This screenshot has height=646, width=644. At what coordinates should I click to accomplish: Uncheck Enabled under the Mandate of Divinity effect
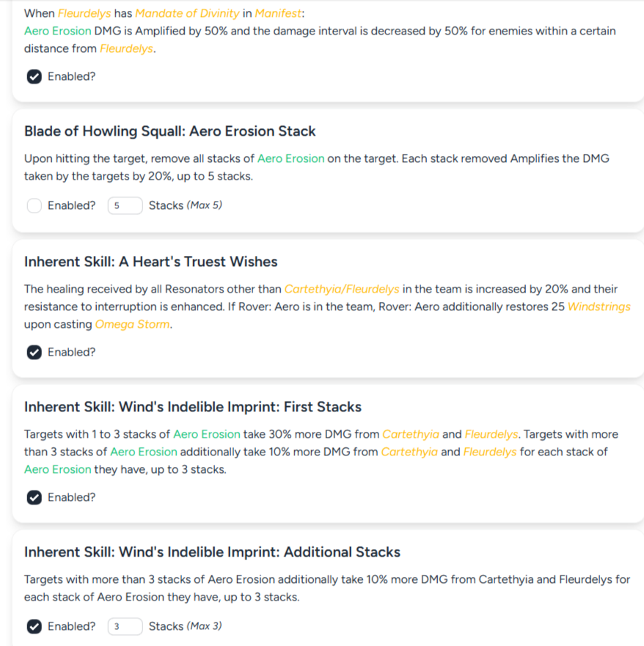(34, 76)
